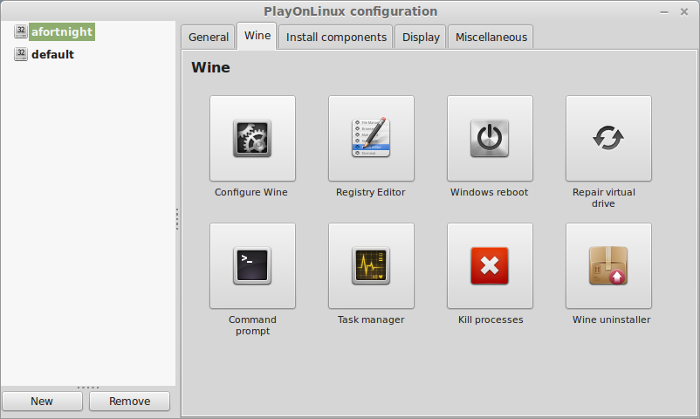The height and width of the screenshot is (419, 700).
Task: Click Repair virtual drive refresh icon
Action: point(608,138)
